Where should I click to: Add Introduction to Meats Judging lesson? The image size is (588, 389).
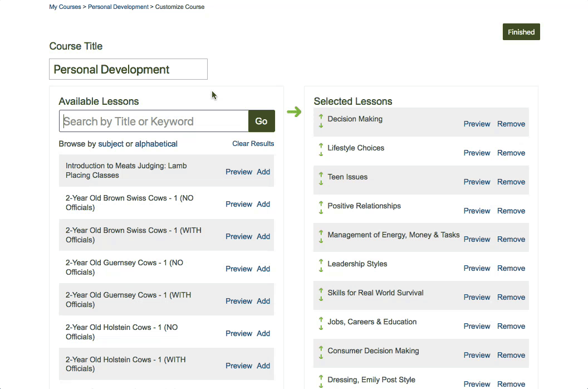263,172
